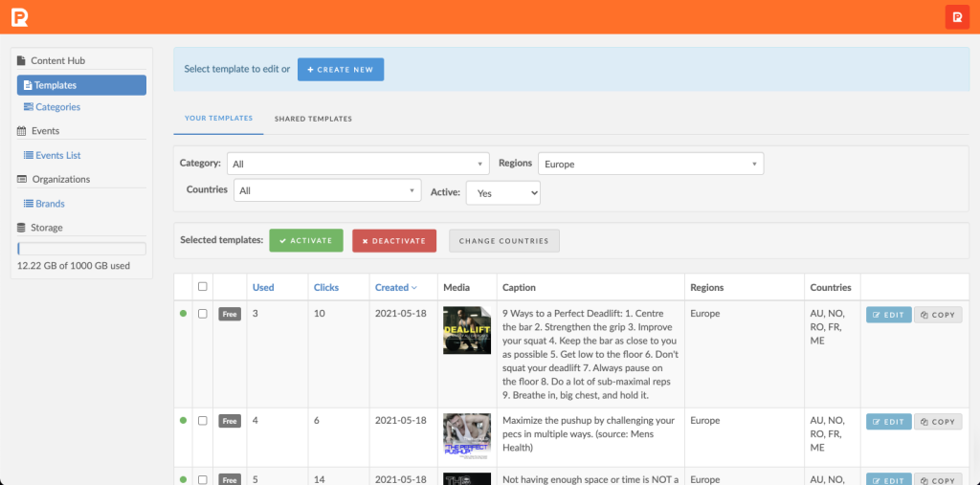Click the Content Hub file icon
Screen dimensions: 980x485
point(21,60)
